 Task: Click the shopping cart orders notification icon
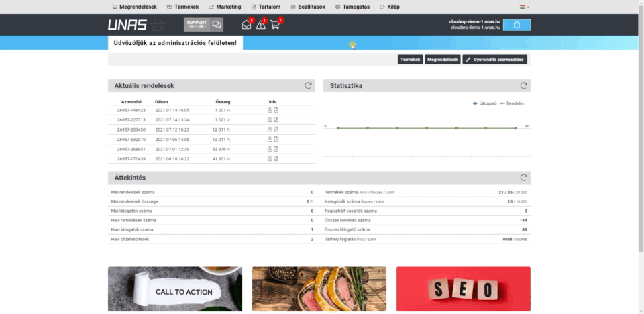pos(276,25)
